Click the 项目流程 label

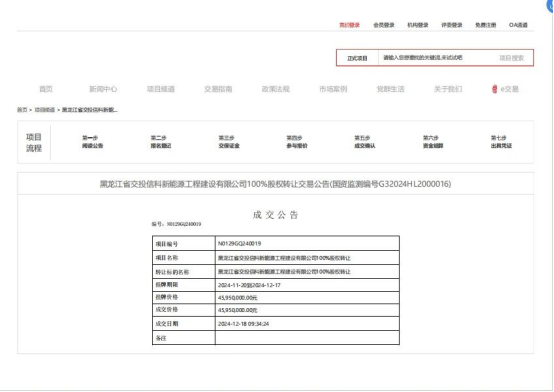[x=34, y=142]
